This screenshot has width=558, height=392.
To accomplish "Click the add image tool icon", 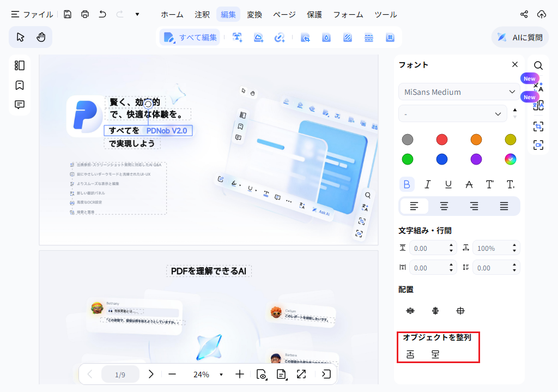I will [258, 38].
